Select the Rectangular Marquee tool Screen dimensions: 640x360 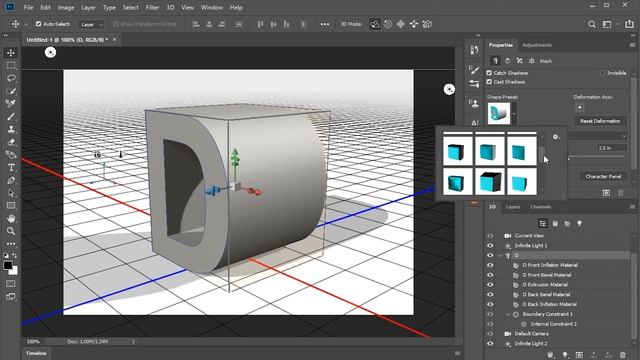[x=11, y=65]
